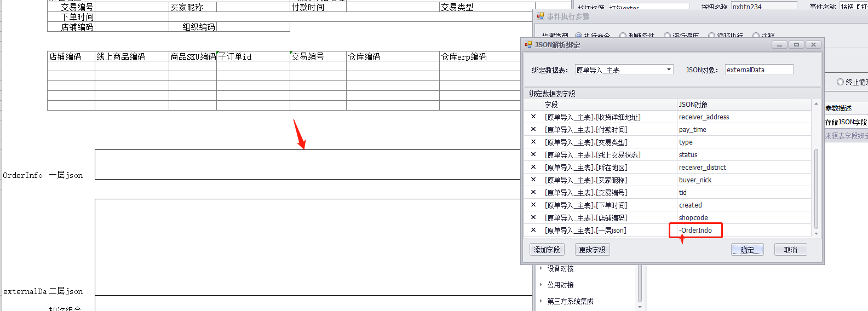Remove the 交易类型 binding with its X

(x=533, y=142)
